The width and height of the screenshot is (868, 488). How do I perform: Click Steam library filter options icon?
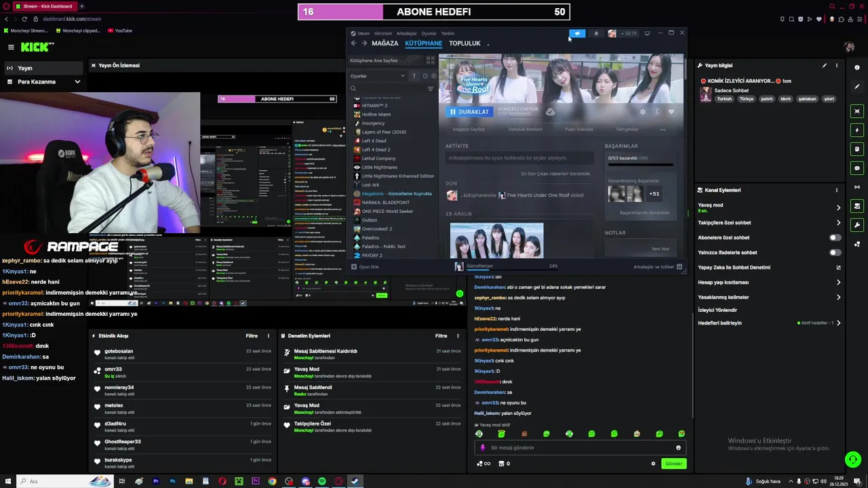click(x=431, y=89)
